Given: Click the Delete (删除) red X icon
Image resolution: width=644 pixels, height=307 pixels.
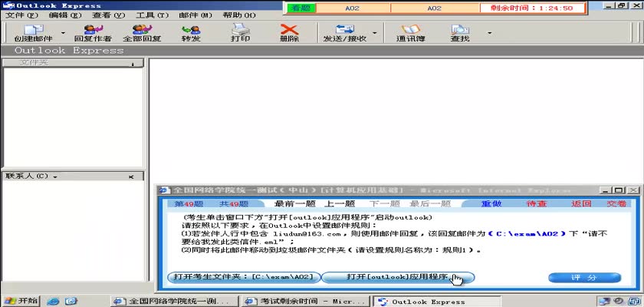Looking at the screenshot, I should [x=289, y=33].
